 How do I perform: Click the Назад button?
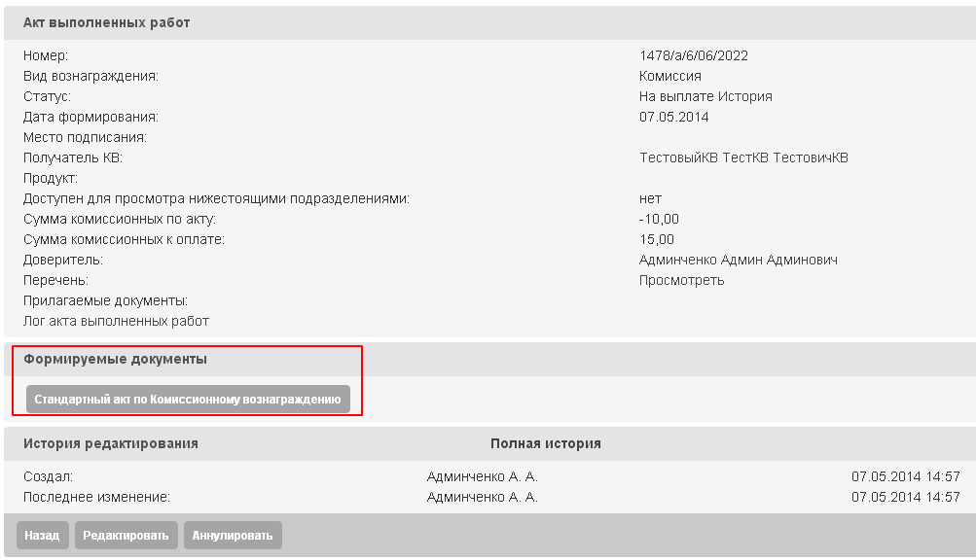click(43, 536)
